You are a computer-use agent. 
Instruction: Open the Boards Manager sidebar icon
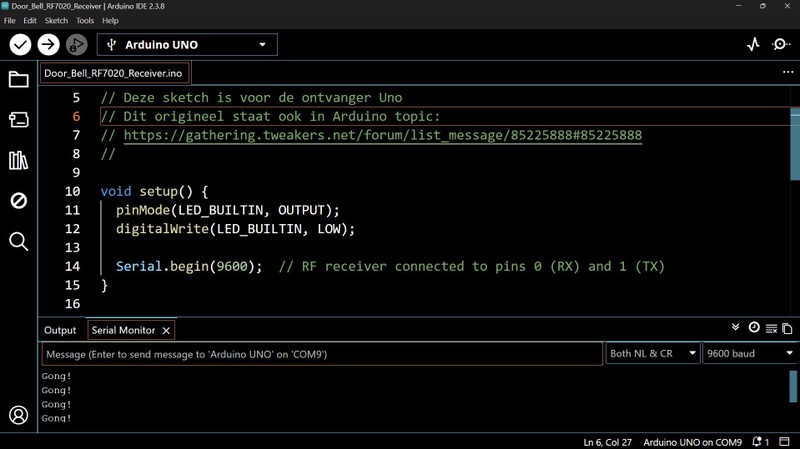pyautogui.click(x=19, y=120)
